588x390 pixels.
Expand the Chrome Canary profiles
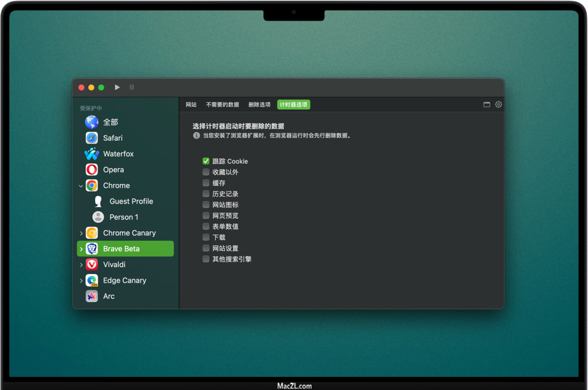coord(81,233)
